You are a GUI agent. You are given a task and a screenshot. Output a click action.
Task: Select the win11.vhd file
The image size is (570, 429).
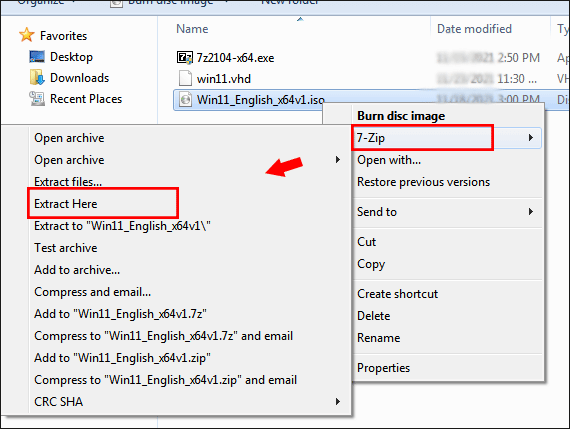coord(224,79)
